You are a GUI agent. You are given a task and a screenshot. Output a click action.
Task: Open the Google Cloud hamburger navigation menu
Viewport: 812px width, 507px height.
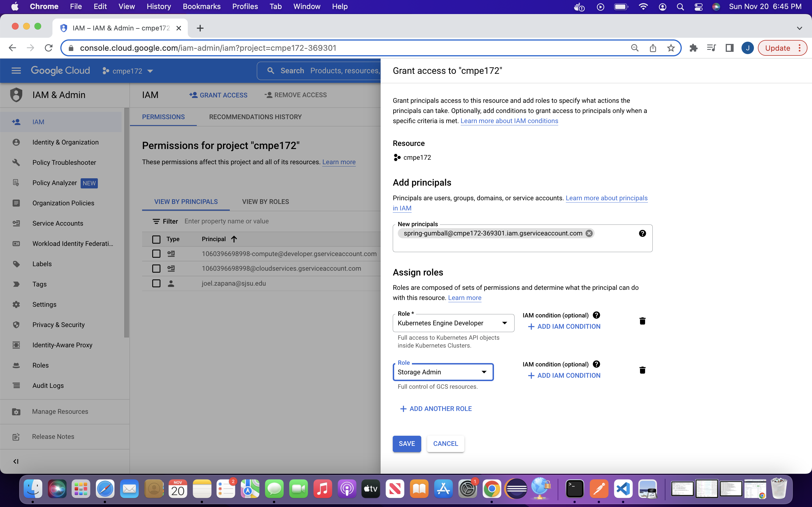coord(16,71)
